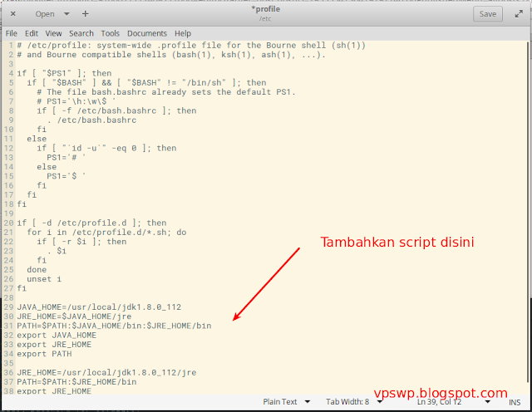Click the '# PS1='\h:\w\$ '' comment line
The height and width of the screenshot is (412, 532).
pyautogui.click(x=76, y=101)
